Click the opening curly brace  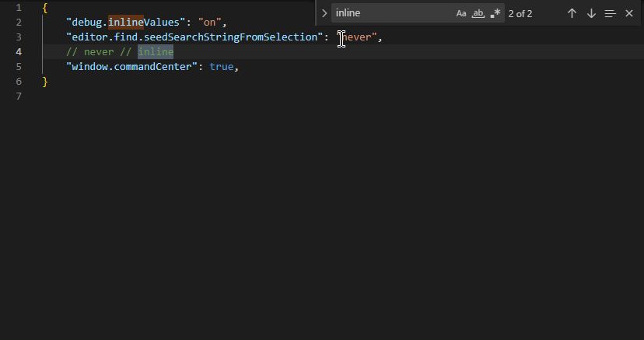45,8
